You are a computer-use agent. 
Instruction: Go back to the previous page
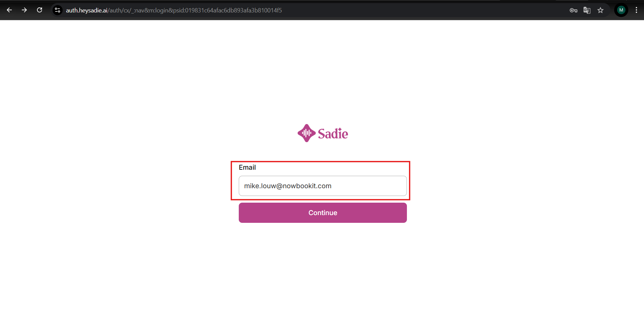(9, 10)
